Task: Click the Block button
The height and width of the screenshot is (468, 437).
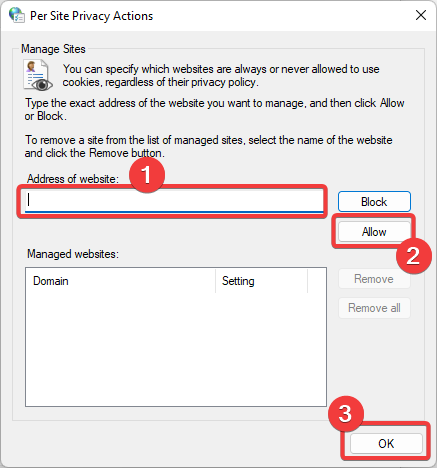Action: (x=374, y=202)
